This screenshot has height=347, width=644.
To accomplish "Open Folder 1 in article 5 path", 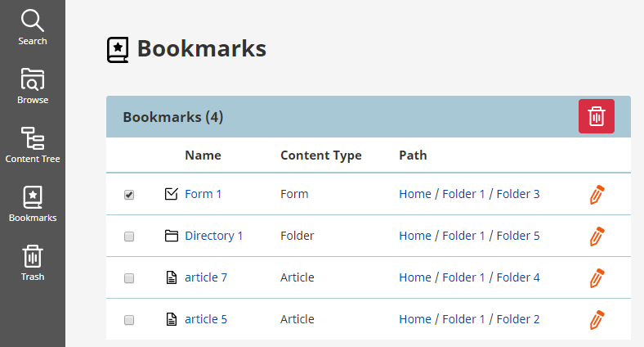I will pos(463,319).
